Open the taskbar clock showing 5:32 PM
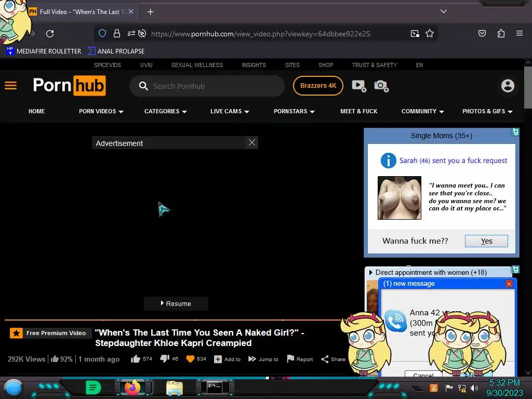Image resolution: width=532 pixels, height=399 pixels. pyautogui.click(x=504, y=388)
